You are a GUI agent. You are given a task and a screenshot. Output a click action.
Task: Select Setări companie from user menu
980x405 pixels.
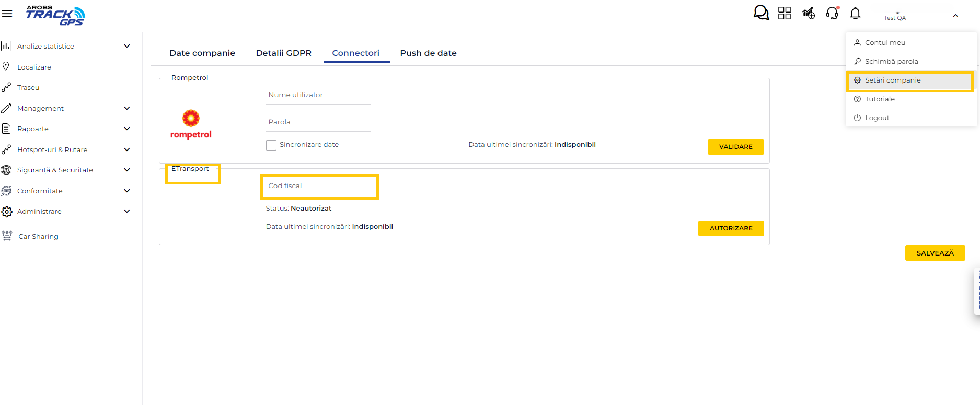(892, 80)
